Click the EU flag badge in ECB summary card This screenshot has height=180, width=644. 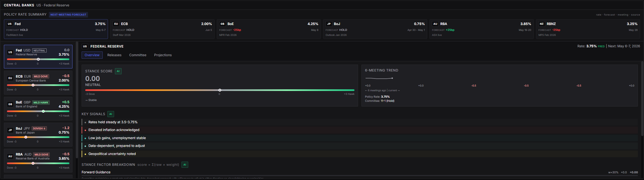116,24
